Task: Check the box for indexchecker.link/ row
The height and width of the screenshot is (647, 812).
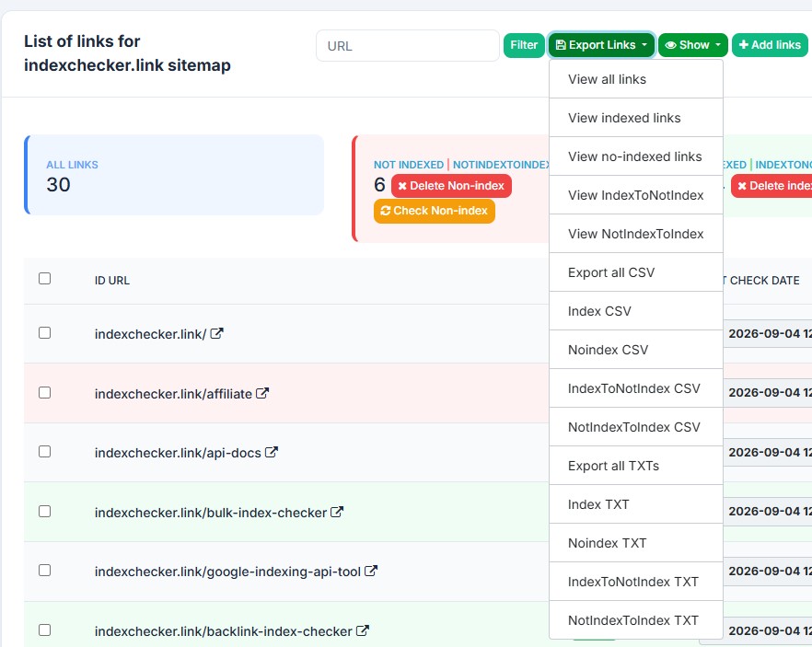Action: tap(44, 333)
